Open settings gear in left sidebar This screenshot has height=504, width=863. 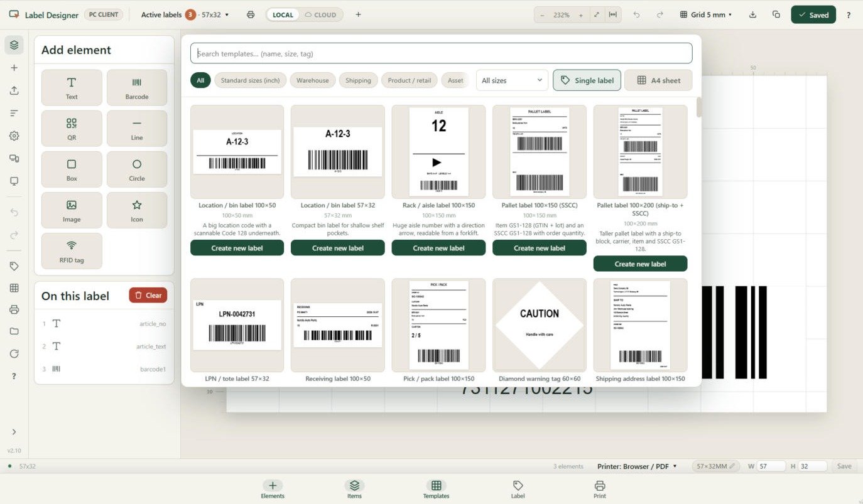[14, 136]
